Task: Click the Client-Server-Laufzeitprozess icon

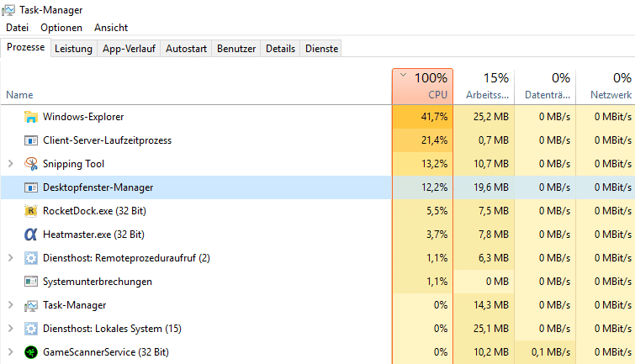Action: (31, 140)
